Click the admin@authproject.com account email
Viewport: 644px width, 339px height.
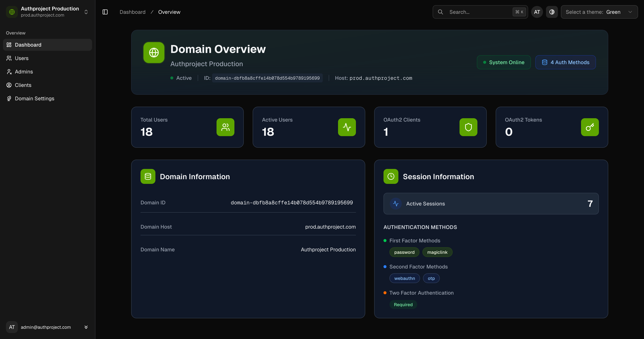click(46, 327)
